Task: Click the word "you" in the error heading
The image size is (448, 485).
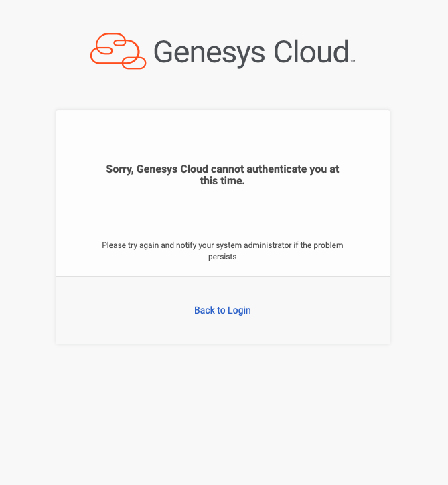Action: [x=318, y=169]
